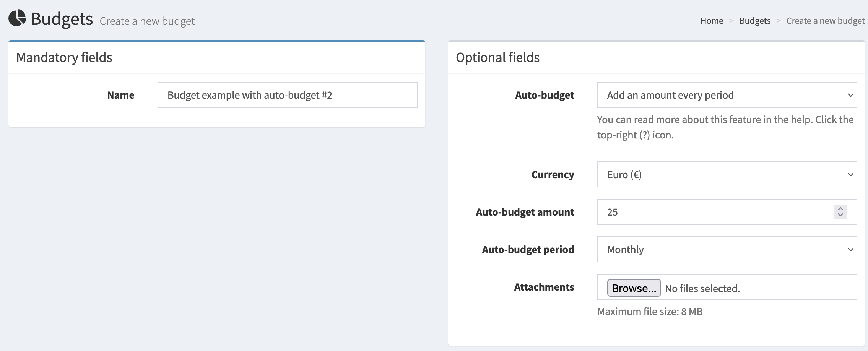Click the Browse button for attachments
Screen dimensions: 868x351
pyautogui.click(x=634, y=288)
